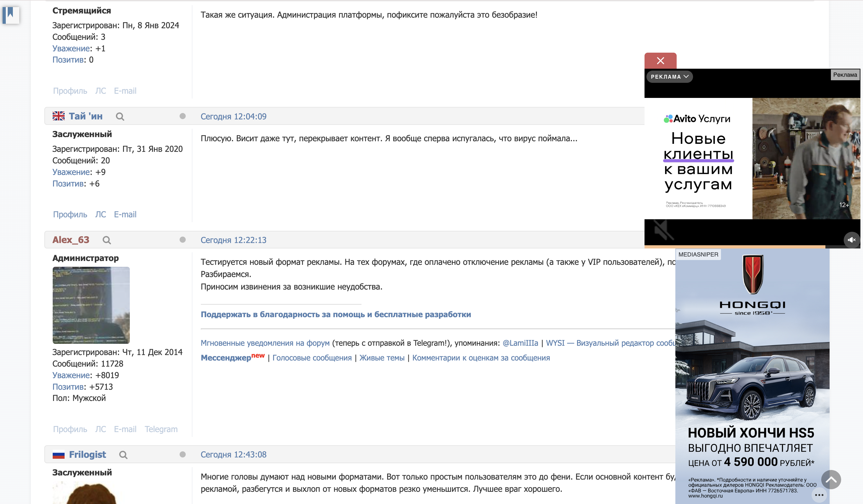Open E-mail link under Тай 'ин post

[x=125, y=214]
